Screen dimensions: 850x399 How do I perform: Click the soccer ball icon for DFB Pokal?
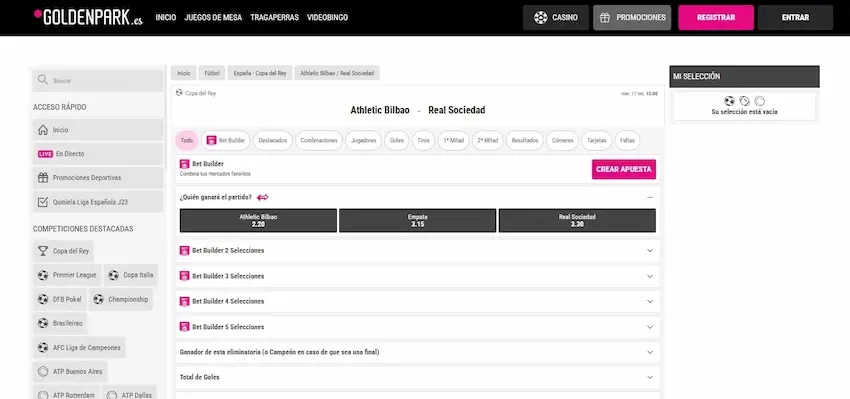click(x=43, y=299)
